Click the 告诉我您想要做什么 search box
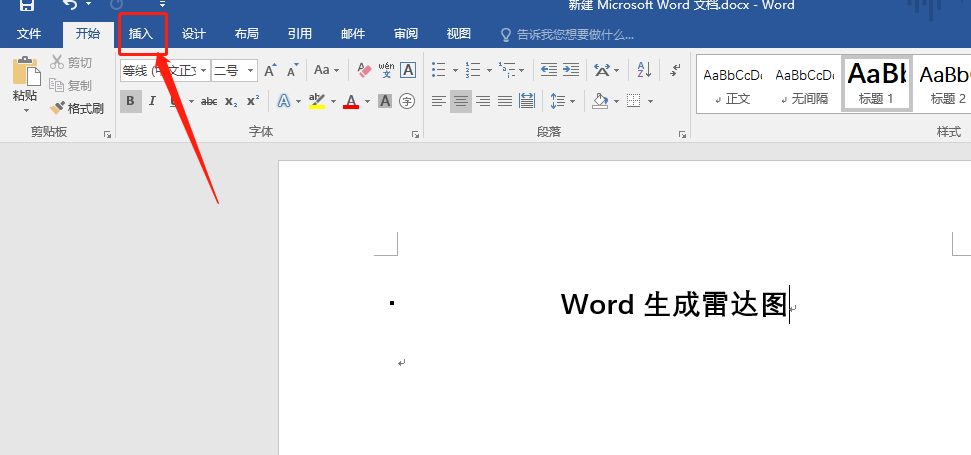971x455 pixels. pyautogui.click(x=567, y=35)
